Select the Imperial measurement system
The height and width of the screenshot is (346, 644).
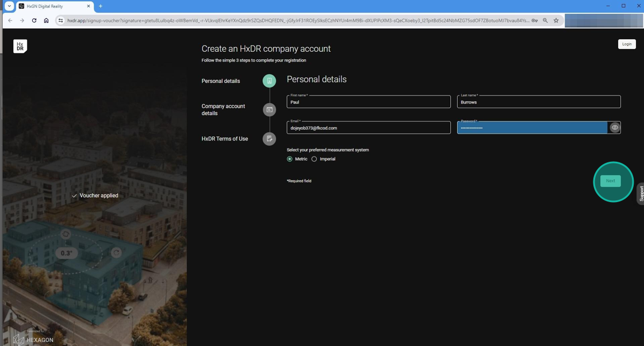(x=314, y=159)
